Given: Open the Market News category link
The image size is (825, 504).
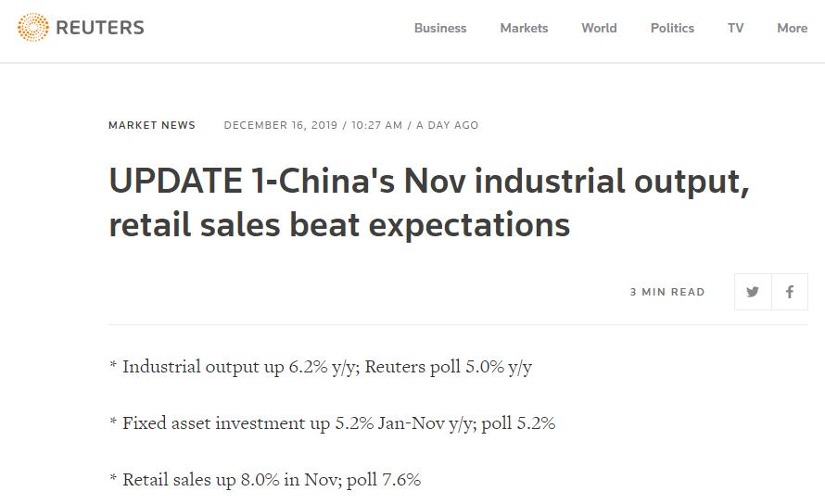Looking at the screenshot, I should click(x=152, y=125).
